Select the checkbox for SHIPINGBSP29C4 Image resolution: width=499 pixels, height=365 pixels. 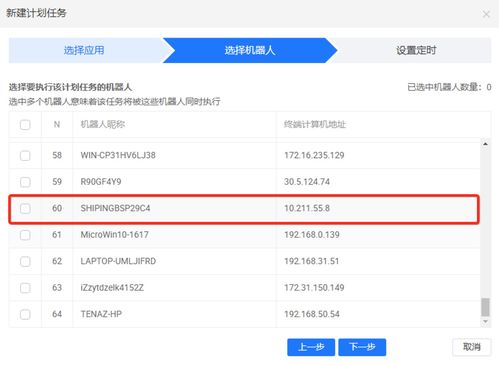tap(25, 208)
